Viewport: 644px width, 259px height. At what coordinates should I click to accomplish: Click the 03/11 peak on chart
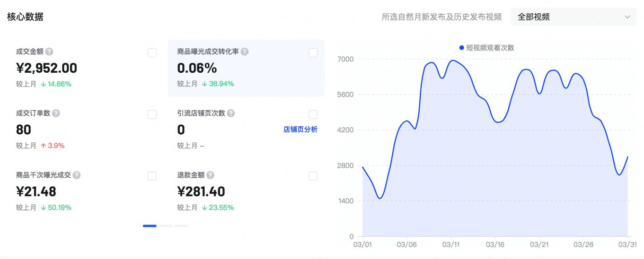point(452,60)
